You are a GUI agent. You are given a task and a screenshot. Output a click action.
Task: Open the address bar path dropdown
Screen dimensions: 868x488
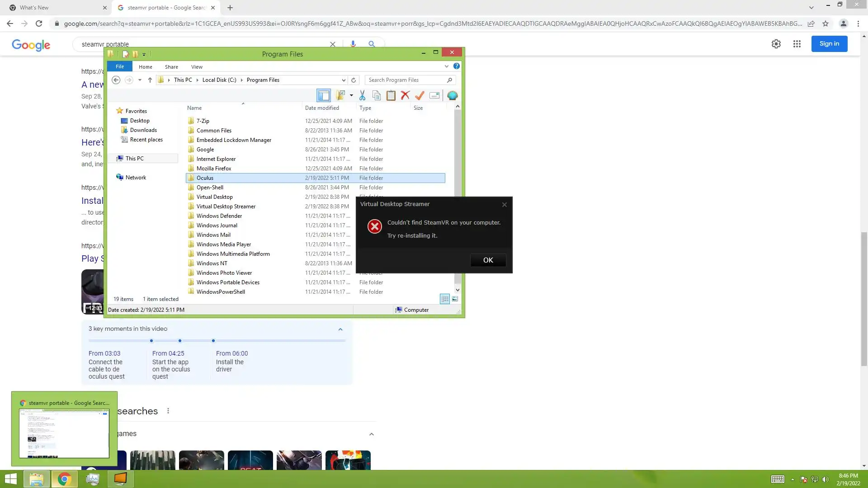click(344, 80)
